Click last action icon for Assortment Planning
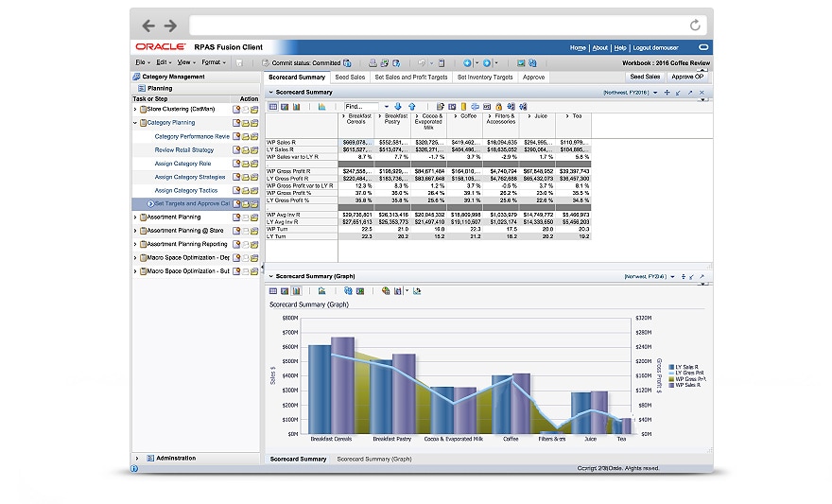The height and width of the screenshot is (504, 832). [x=254, y=217]
